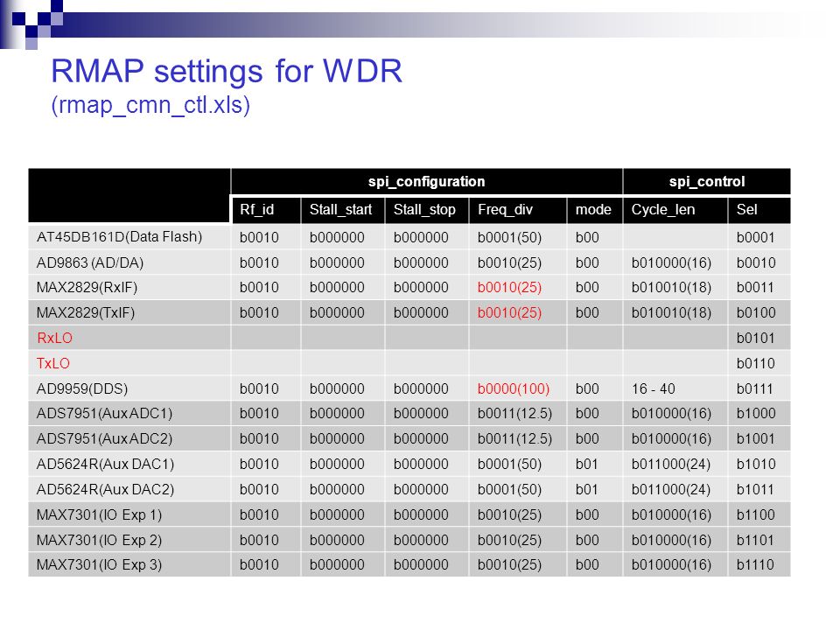Click 'b0001(50)' in the Data Flash row
The image size is (840, 630).
pyautogui.click(x=509, y=237)
